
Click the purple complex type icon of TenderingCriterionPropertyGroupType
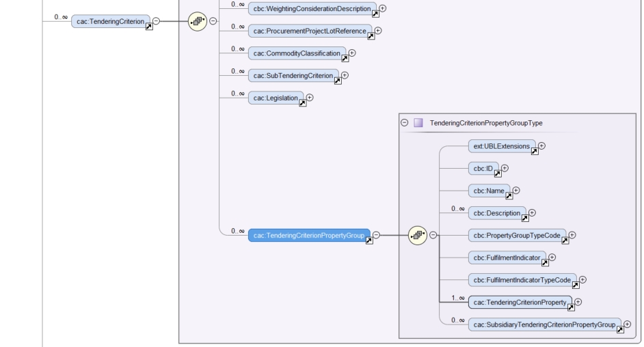tap(418, 123)
